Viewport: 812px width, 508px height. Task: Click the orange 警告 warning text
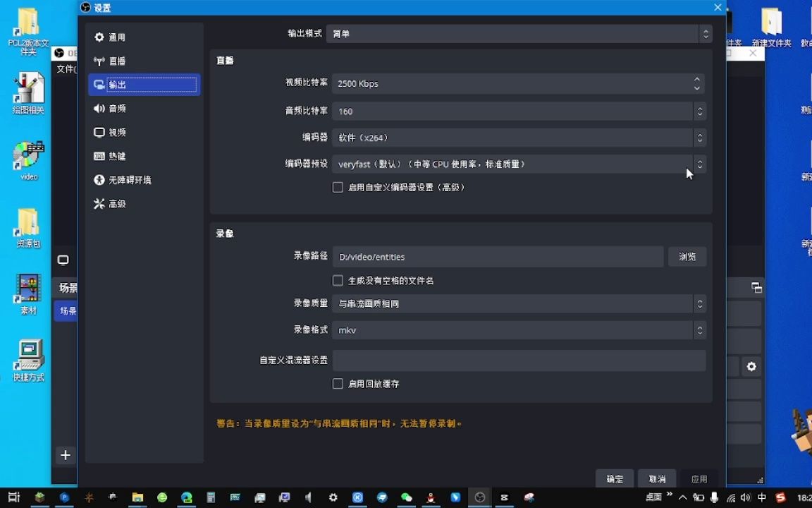pyautogui.click(x=339, y=423)
